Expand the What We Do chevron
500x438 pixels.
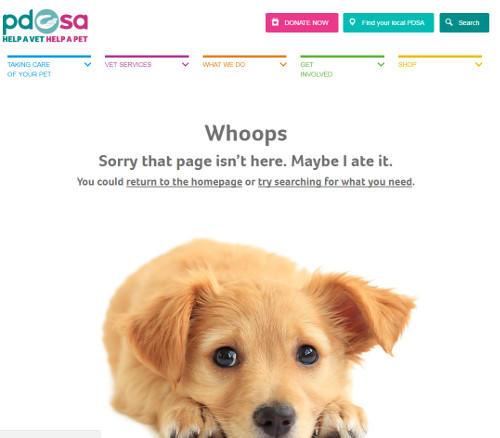pyautogui.click(x=283, y=64)
